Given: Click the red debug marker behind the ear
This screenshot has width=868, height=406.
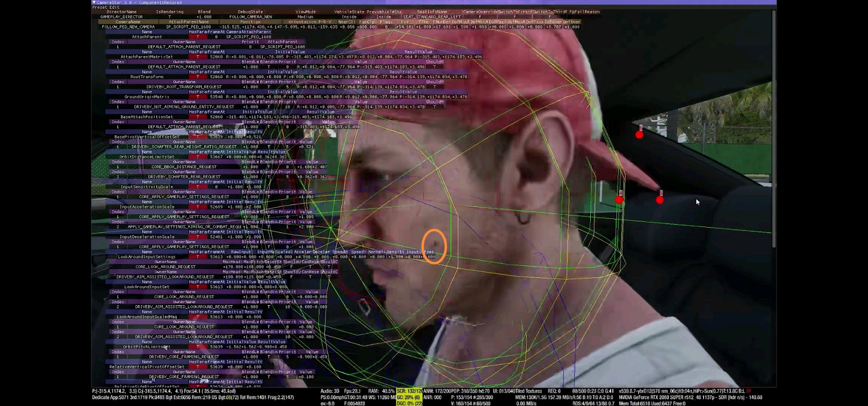Looking at the screenshot, I should click(619, 200).
